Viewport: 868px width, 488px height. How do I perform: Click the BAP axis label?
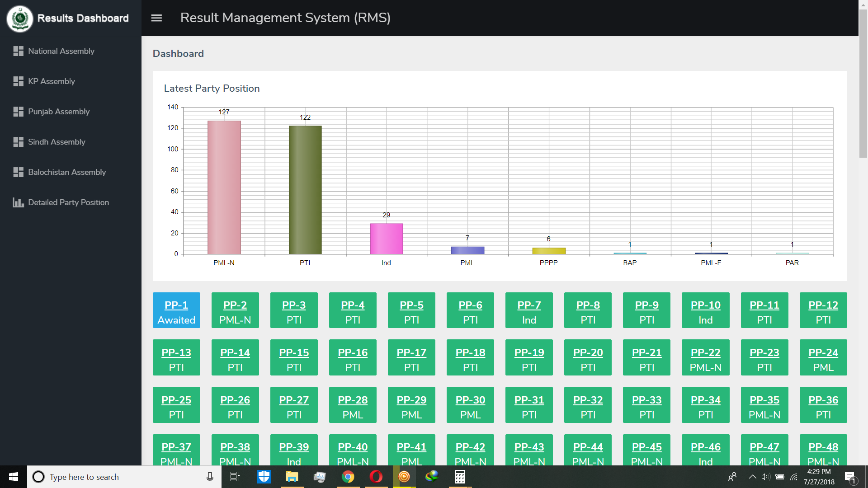click(630, 263)
